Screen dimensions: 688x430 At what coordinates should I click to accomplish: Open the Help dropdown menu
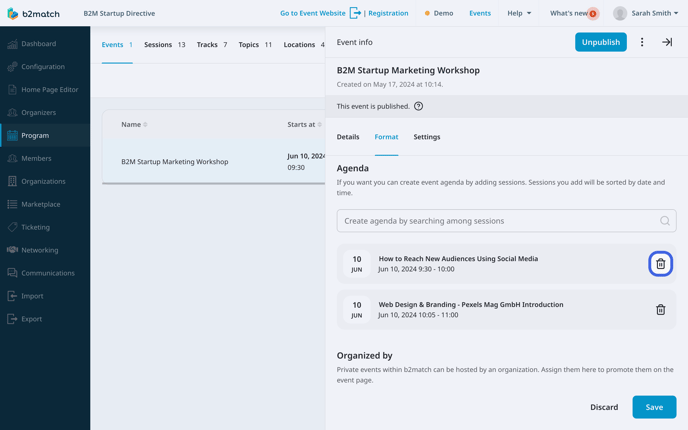click(519, 13)
